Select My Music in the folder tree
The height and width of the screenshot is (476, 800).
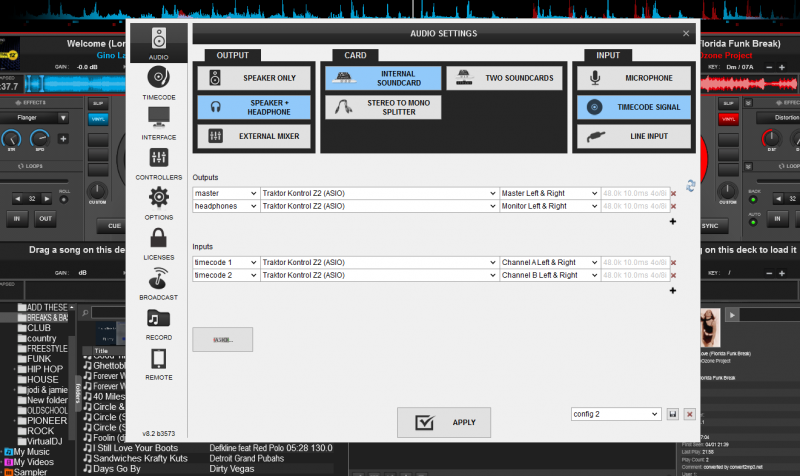pos(31,452)
